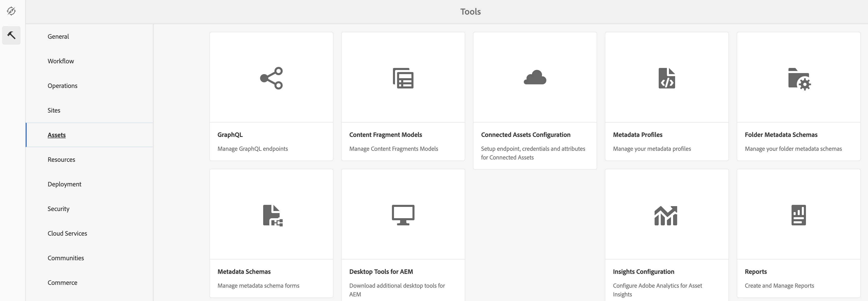Click the Insights Configuration chart icon

pos(666,215)
